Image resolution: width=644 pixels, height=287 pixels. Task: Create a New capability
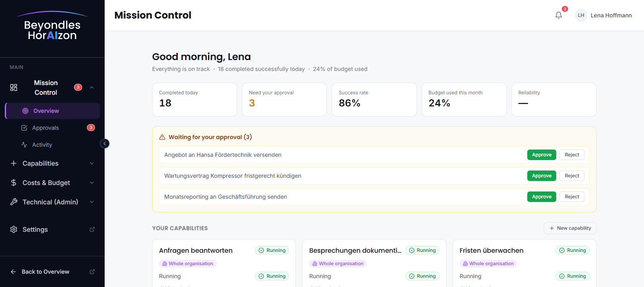(570, 228)
